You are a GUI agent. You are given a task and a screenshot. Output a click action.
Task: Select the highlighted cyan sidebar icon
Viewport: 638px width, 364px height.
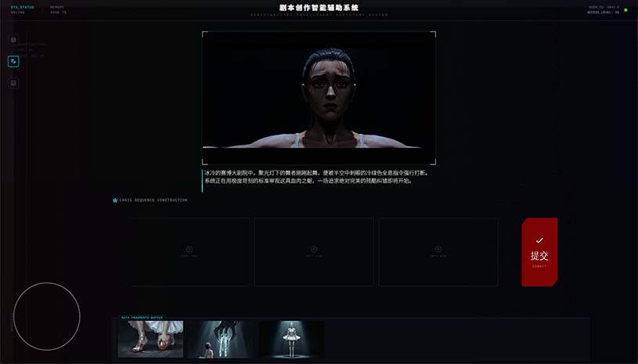pyautogui.click(x=13, y=61)
